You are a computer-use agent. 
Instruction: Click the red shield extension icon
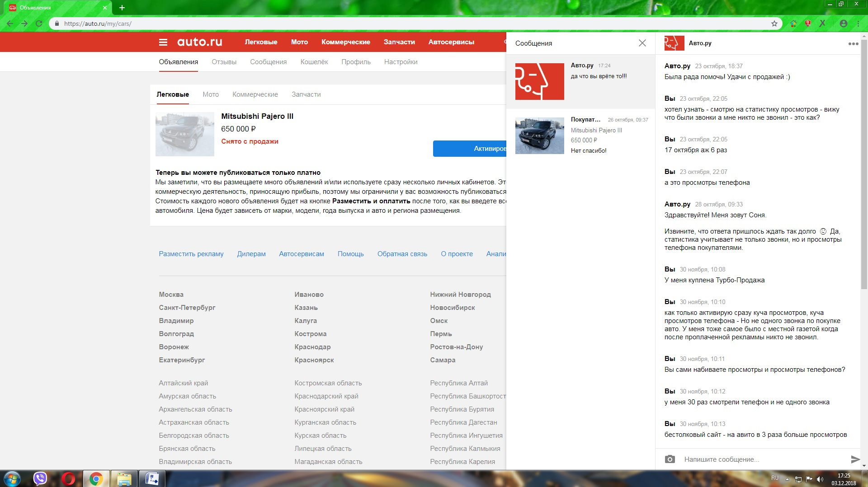[x=808, y=23]
